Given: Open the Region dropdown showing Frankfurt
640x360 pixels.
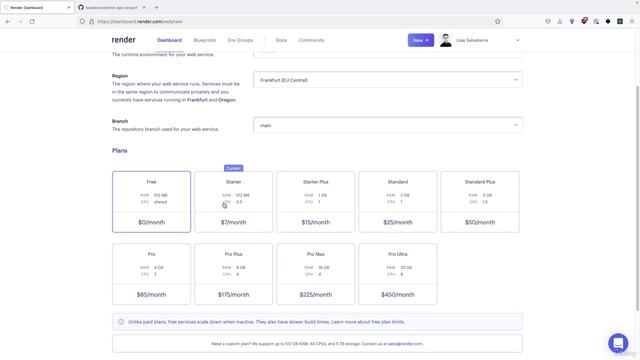Looking at the screenshot, I should click(388, 80).
